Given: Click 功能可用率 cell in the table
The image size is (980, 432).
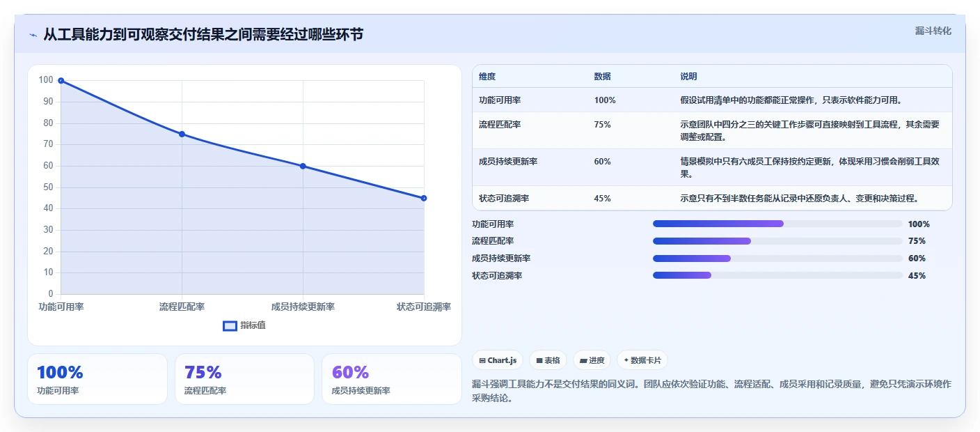Looking at the screenshot, I should [500, 100].
